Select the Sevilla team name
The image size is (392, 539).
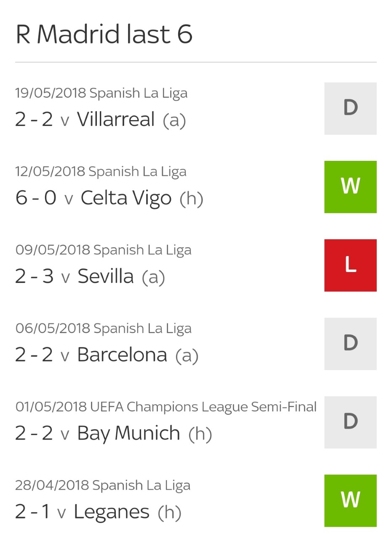point(106,276)
